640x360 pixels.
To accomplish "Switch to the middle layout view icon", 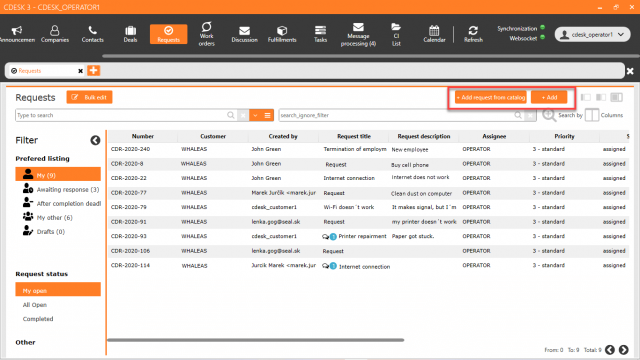I will click(x=601, y=97).
